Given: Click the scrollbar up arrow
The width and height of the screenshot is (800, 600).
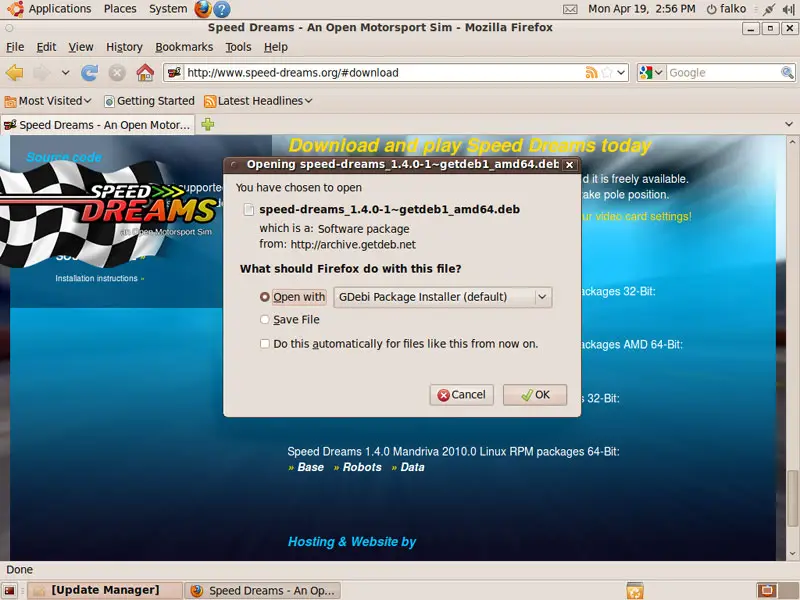Looking at the screenshot, I should click(791, 141).
